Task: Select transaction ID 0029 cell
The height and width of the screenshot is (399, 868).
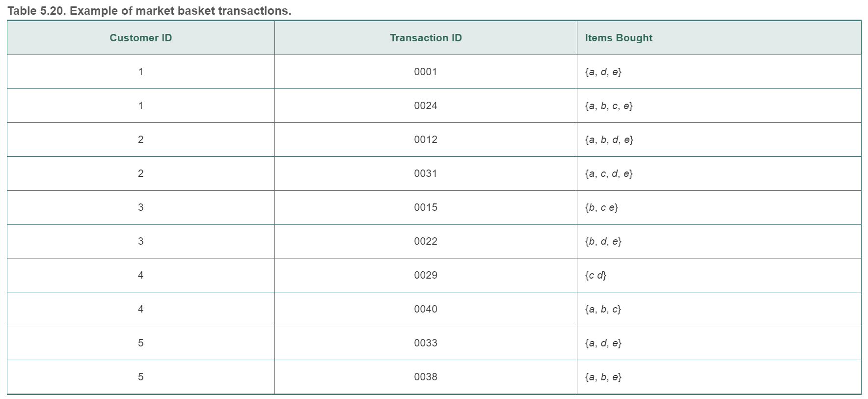Action: coord(426,275)
